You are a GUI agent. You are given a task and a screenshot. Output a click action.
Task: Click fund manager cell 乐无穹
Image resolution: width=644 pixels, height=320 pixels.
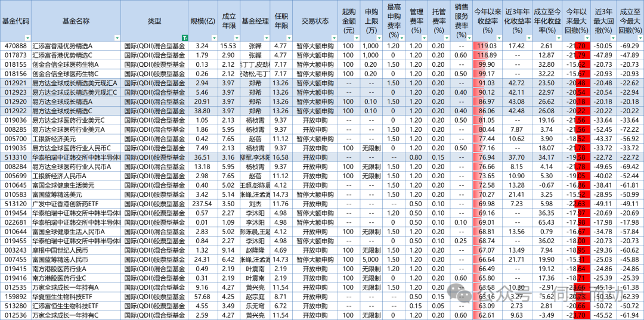tap(255, 305)
